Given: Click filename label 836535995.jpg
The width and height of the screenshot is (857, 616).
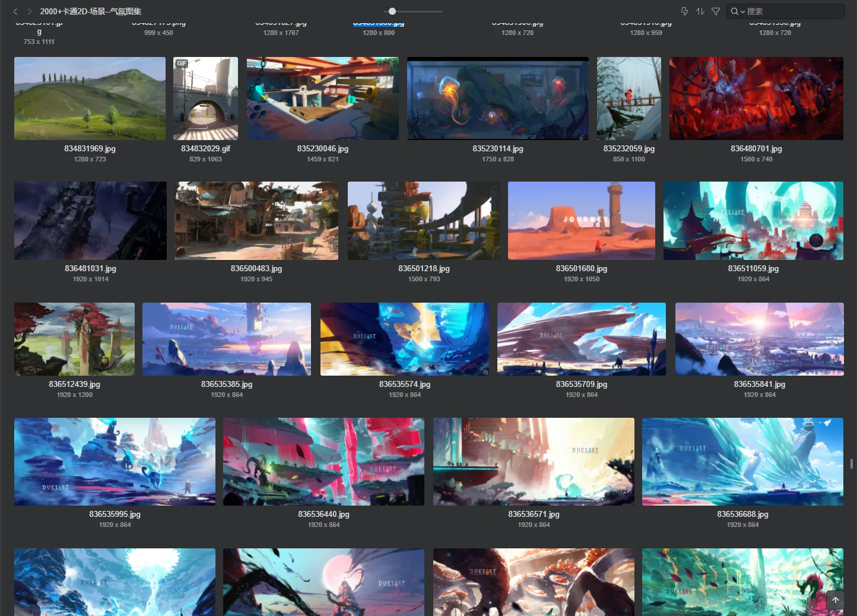Looking at the screenshot, I should tap(115, 515).
